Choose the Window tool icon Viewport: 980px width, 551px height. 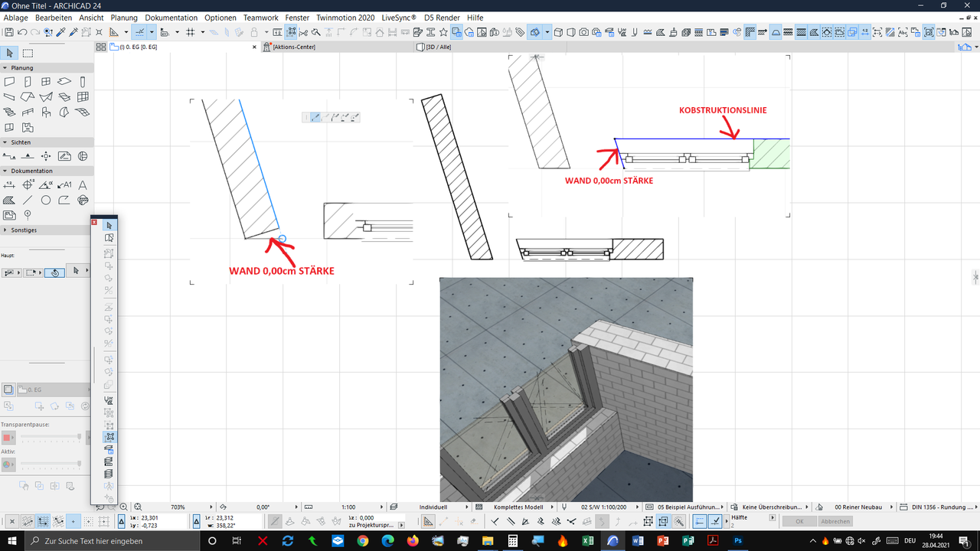pos(47,82)
